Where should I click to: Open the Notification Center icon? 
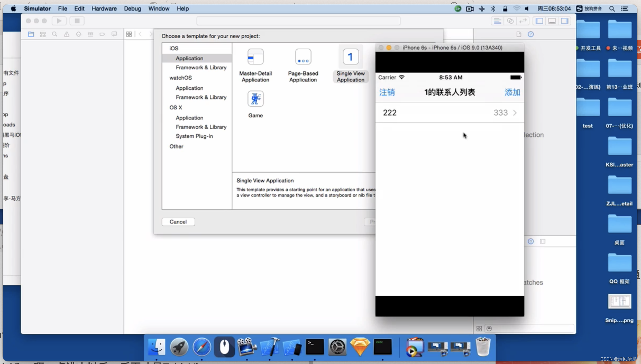[625, 9]
